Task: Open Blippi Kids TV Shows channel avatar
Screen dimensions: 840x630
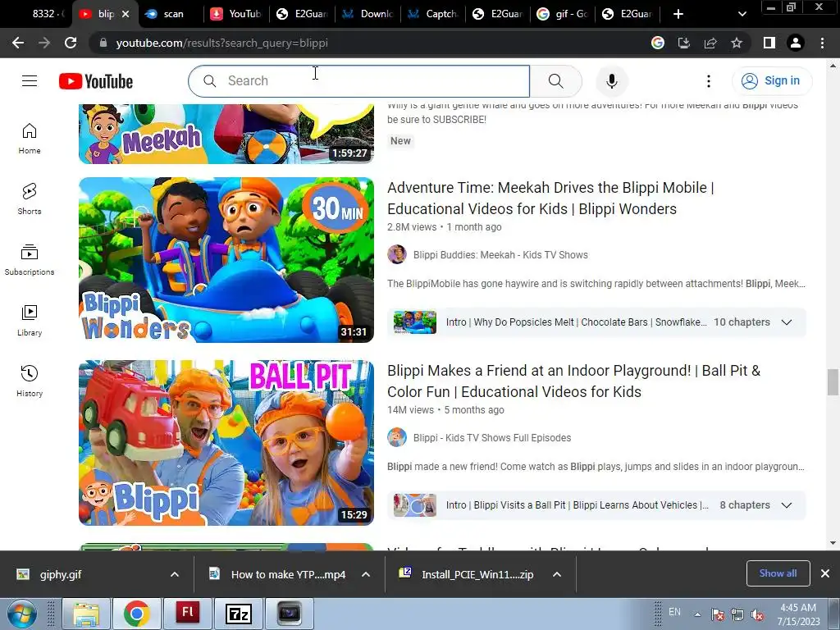Action: [397, 437]
